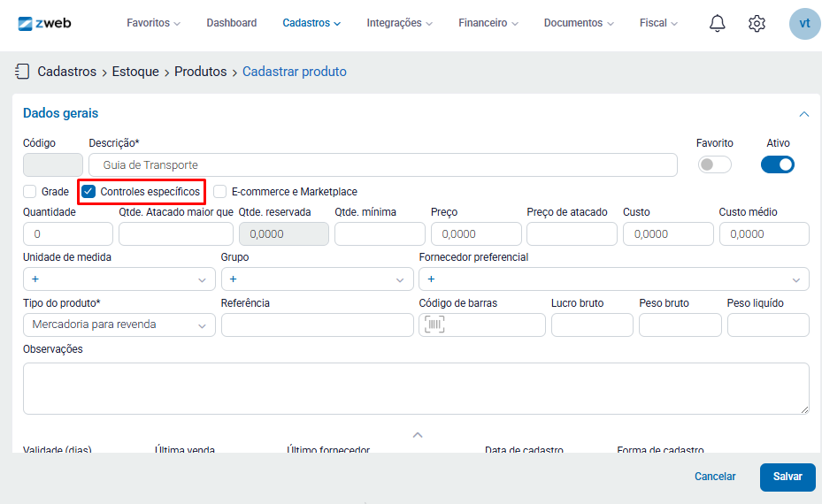Expand the Tipo do produto dropdown
822x504 pixels.
coord(119,325)
